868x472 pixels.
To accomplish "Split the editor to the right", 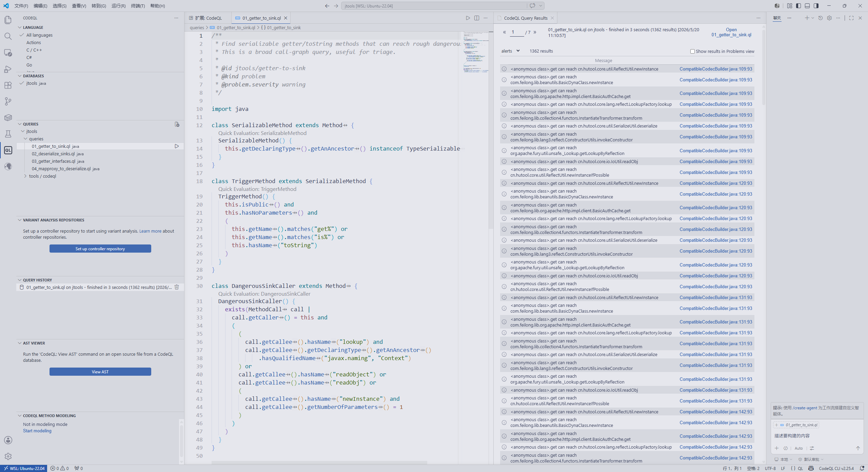I will (477, 18).
